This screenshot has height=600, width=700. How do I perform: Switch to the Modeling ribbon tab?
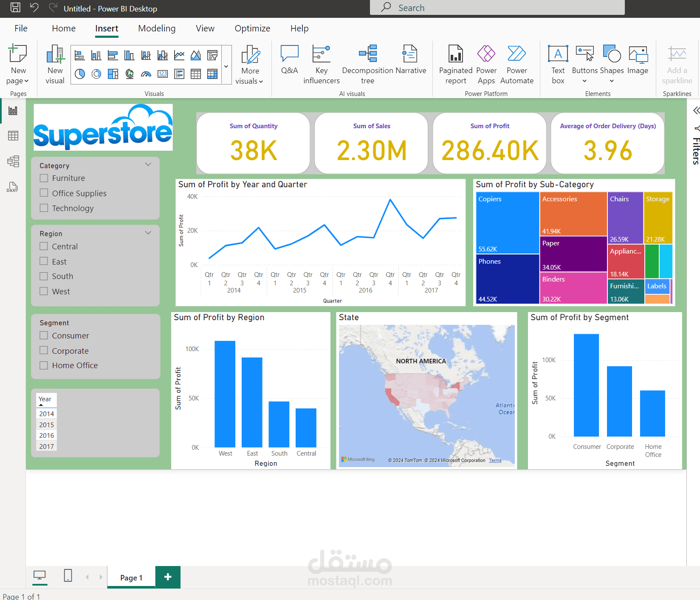click(x=157, y=28)
